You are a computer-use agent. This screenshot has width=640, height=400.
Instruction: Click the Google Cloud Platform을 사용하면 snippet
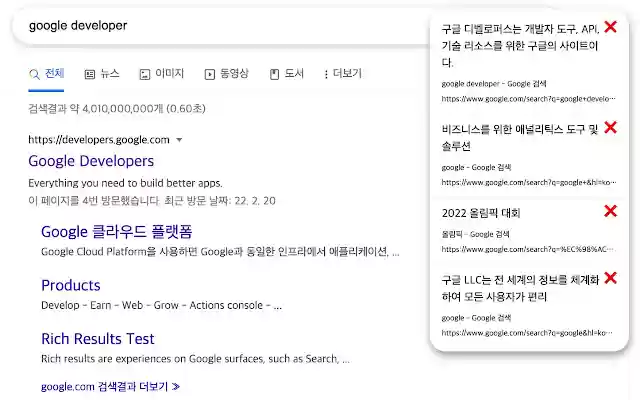pyautogui.click(x=220, y=251)
